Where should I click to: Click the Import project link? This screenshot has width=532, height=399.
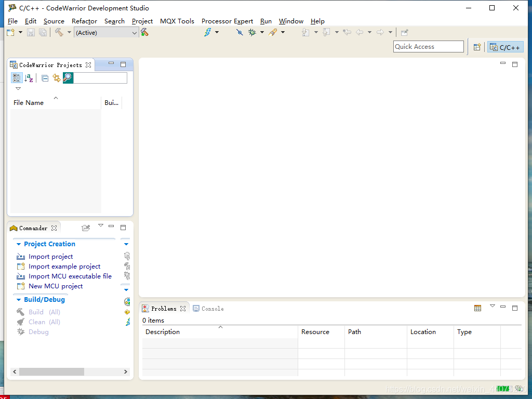[50, 257]
